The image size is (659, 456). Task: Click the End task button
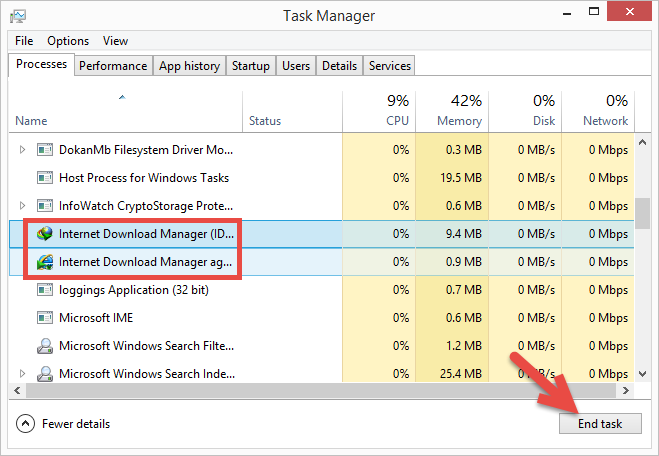pyautogui.click(x=600, y=424)
